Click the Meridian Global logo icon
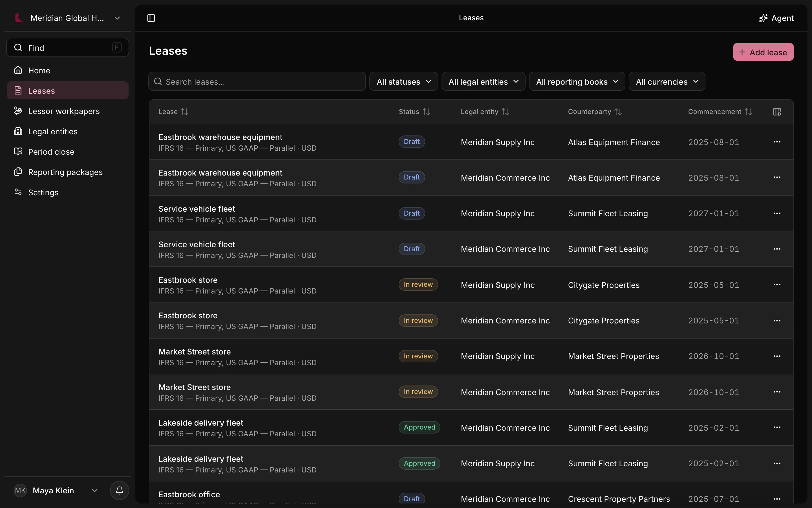Screen dimensions: 812x508 click(19, 18)
